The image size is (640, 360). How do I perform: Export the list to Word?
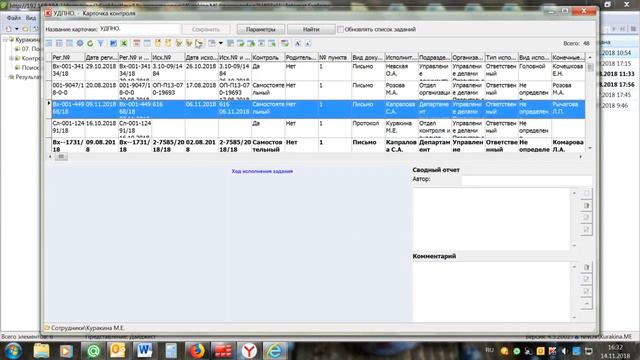(x=113, y=43)
